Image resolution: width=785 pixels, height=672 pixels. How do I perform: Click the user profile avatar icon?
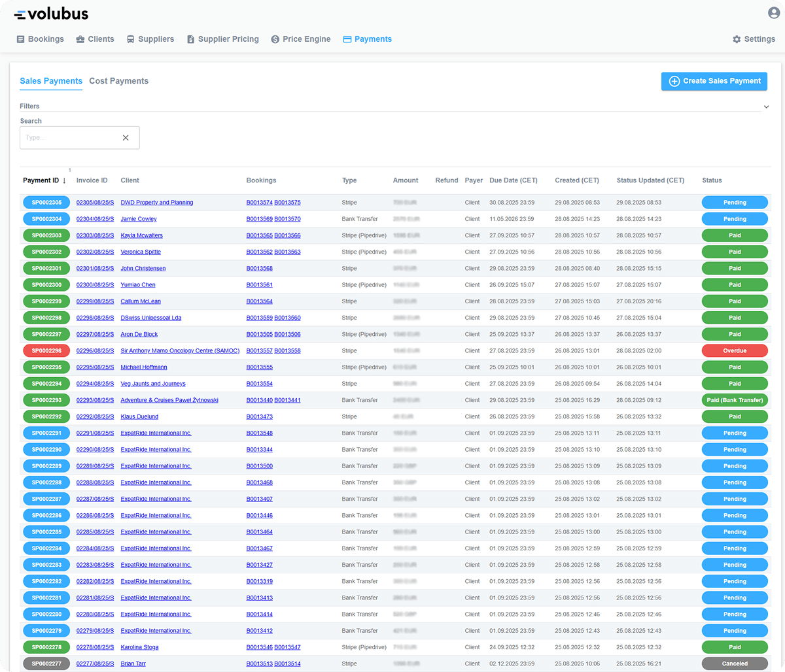773,13
